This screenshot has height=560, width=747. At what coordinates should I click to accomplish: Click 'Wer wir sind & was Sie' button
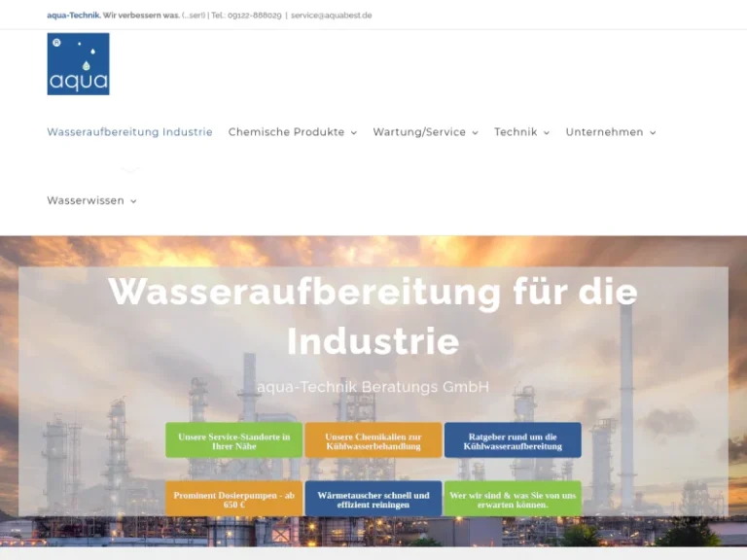pyautogui.click(x=513, y=499)
